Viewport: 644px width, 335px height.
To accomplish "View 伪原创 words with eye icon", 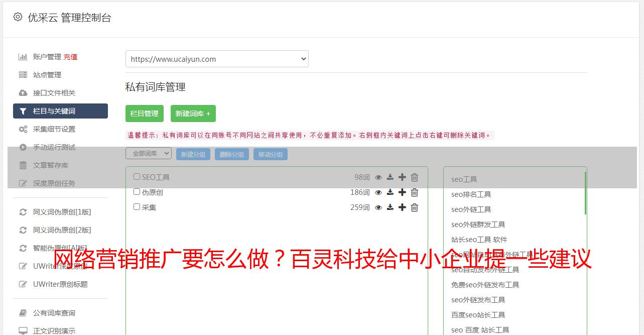I will click(378, 192).
